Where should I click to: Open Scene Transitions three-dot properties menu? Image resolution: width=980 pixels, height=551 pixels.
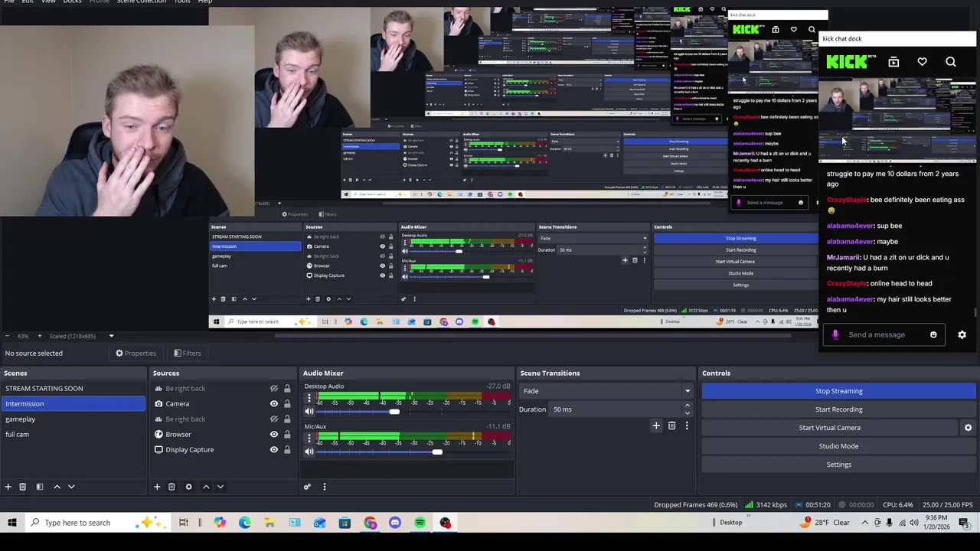pos(687,425)
